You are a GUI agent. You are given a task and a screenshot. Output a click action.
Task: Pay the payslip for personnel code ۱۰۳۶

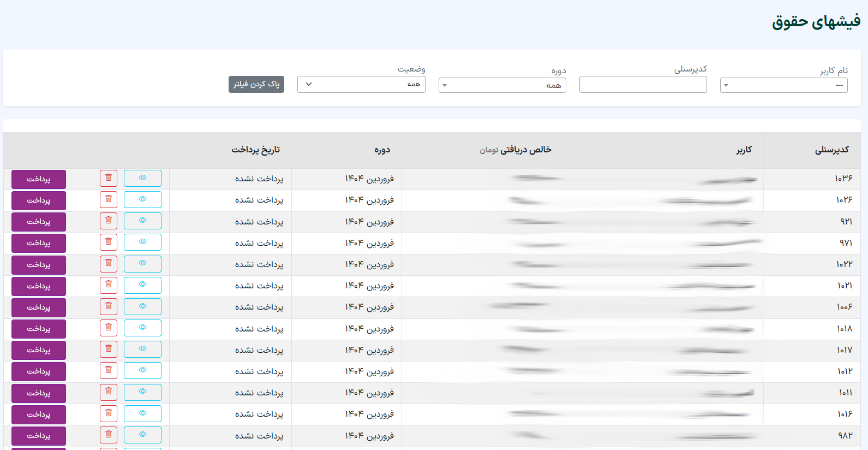coord(39,179)
